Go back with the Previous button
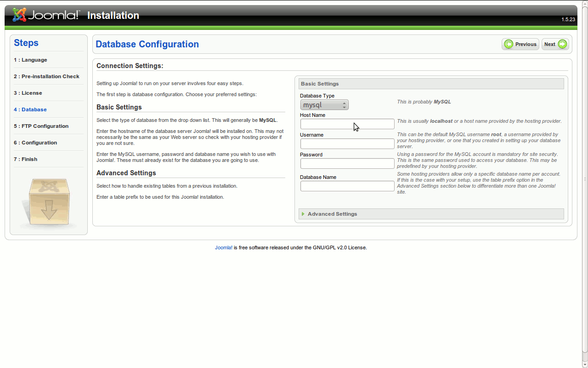This screenshot has height=368, width=588. [520, 44]
